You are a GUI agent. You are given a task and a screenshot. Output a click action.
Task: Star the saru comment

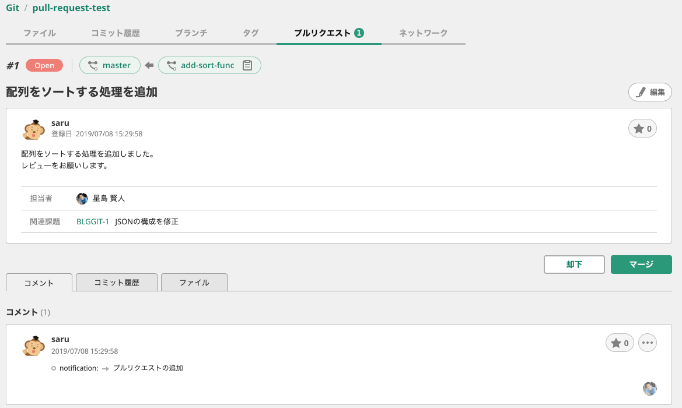click(619, 343)
